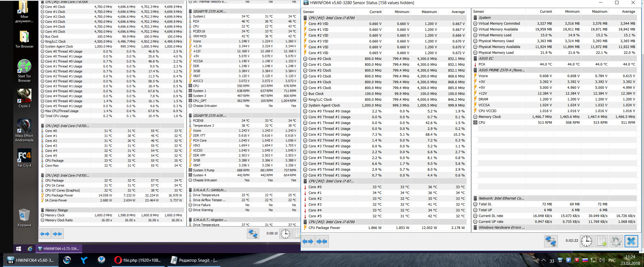This screenshot has height=267, width=644.
Task: Select Virtual Memory Commited row
Action: [x=555, y=23]
